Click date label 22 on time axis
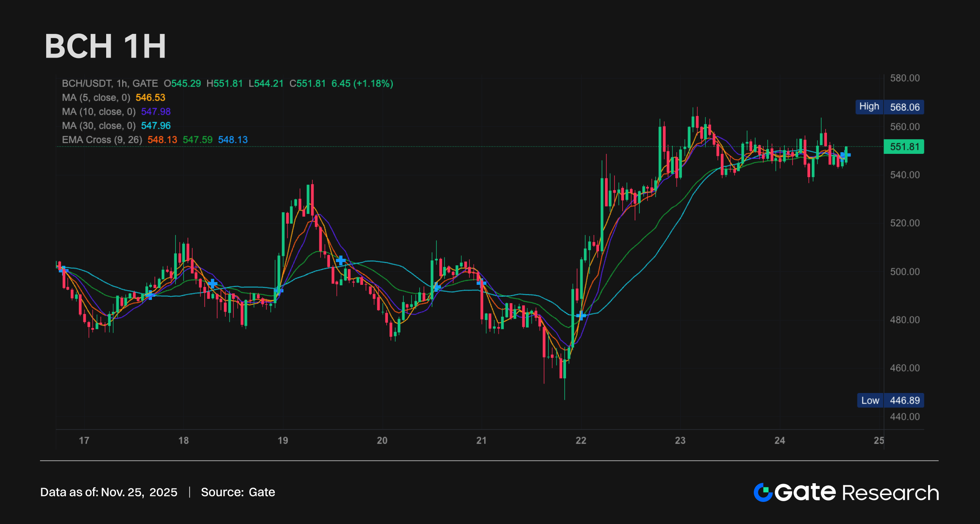This screenshot has width=980, height=524. pyautogui.click(x=581, y=440)
